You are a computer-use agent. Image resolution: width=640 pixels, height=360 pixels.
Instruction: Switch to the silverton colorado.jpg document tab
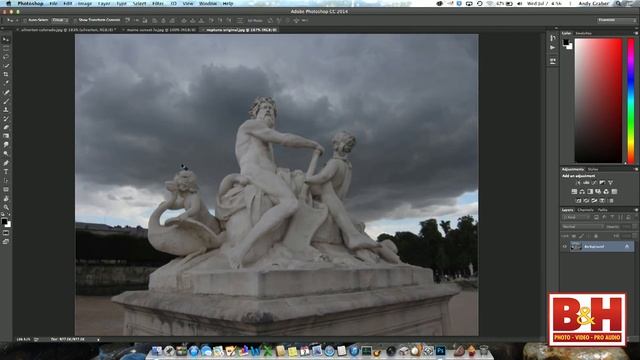(67, 30)
